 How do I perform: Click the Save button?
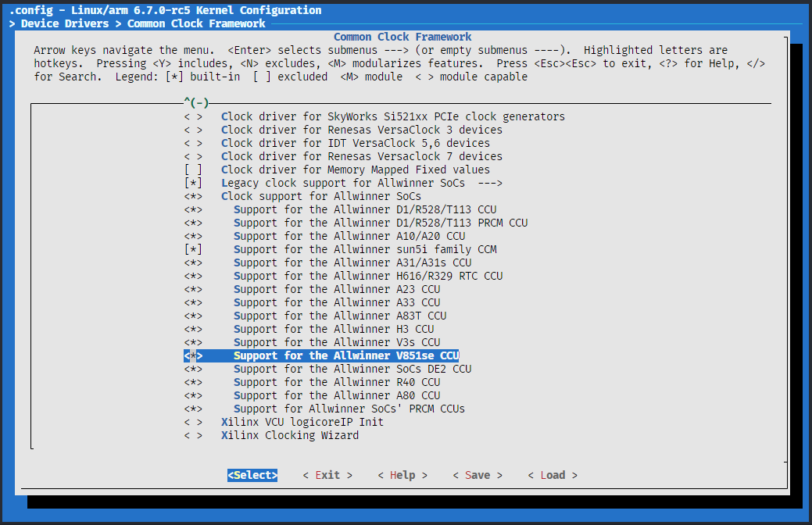point(478,475)
